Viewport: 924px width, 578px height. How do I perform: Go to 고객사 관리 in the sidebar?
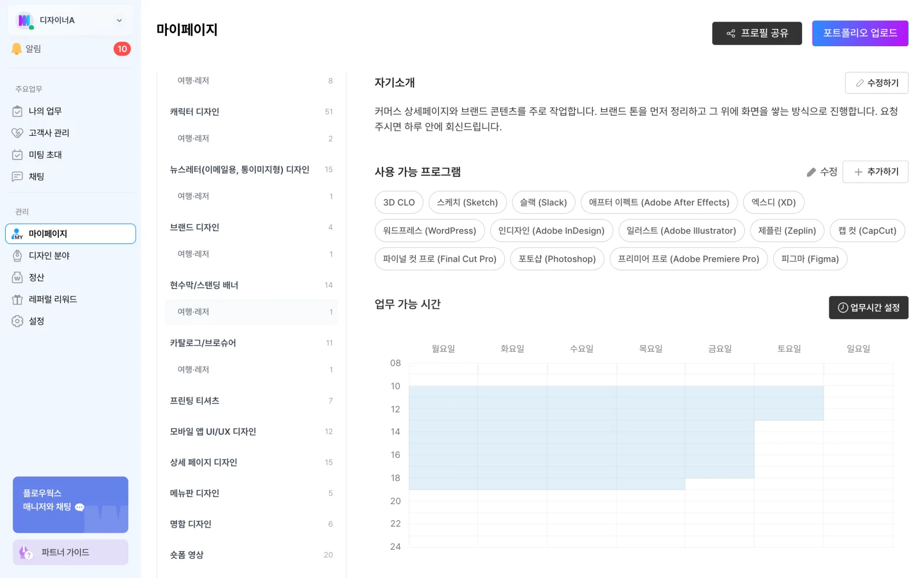click(70, 133)
